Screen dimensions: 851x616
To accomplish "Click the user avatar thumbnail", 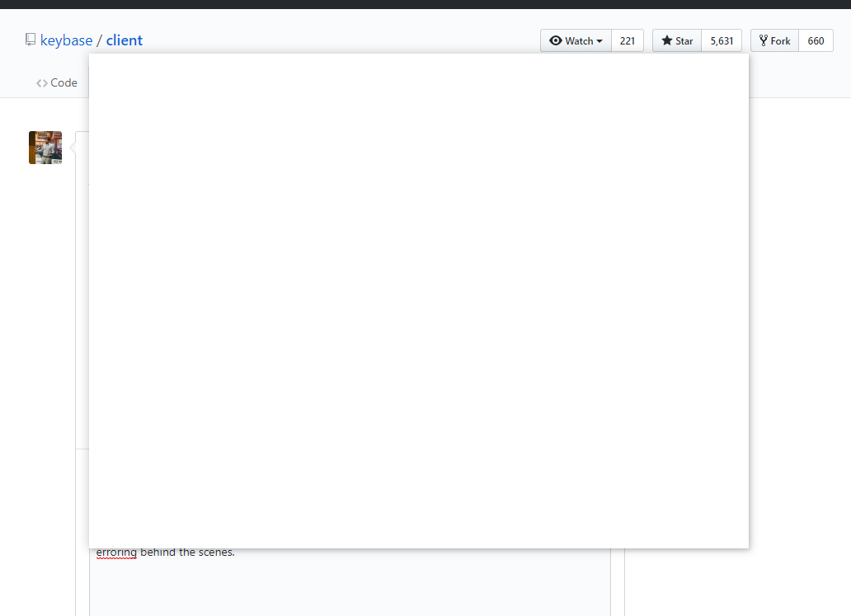I will pyautogui.click(x=45, y=148).
